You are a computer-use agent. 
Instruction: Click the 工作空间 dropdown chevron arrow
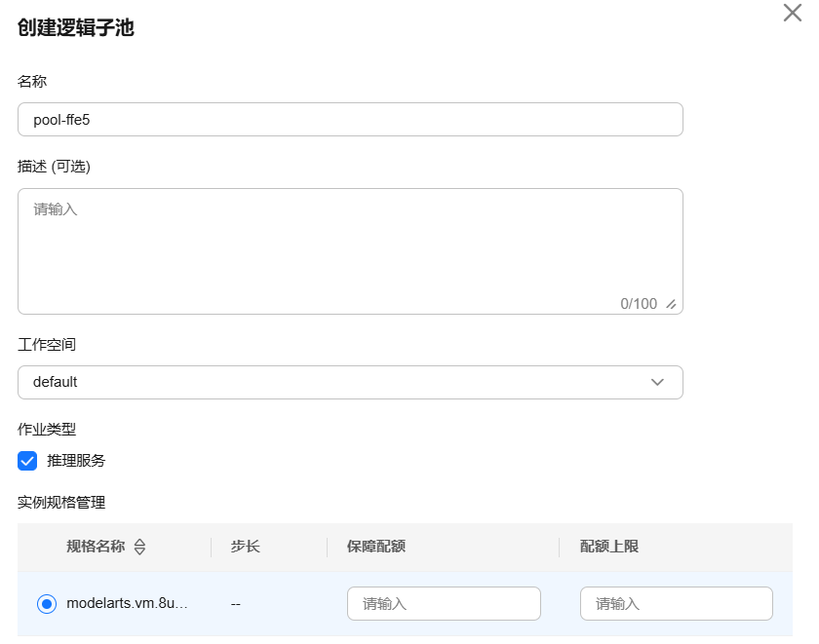tap(657, 382)
